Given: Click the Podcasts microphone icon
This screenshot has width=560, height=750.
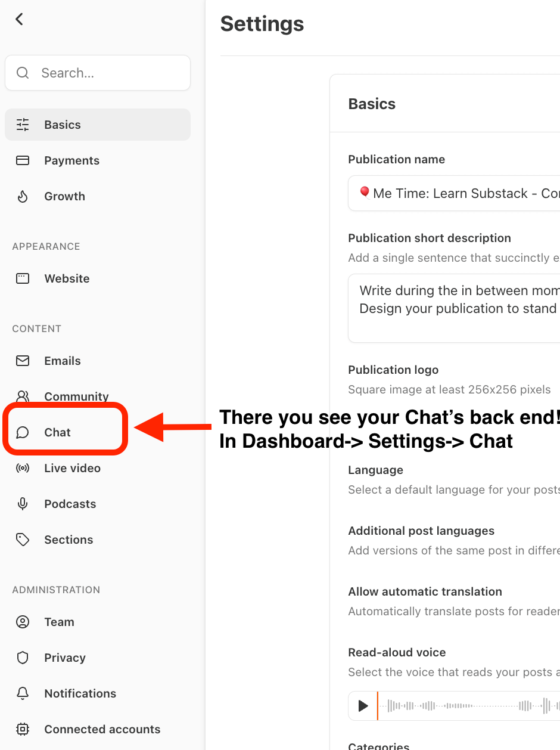Looking at the screenshot, I should point(23,504).
